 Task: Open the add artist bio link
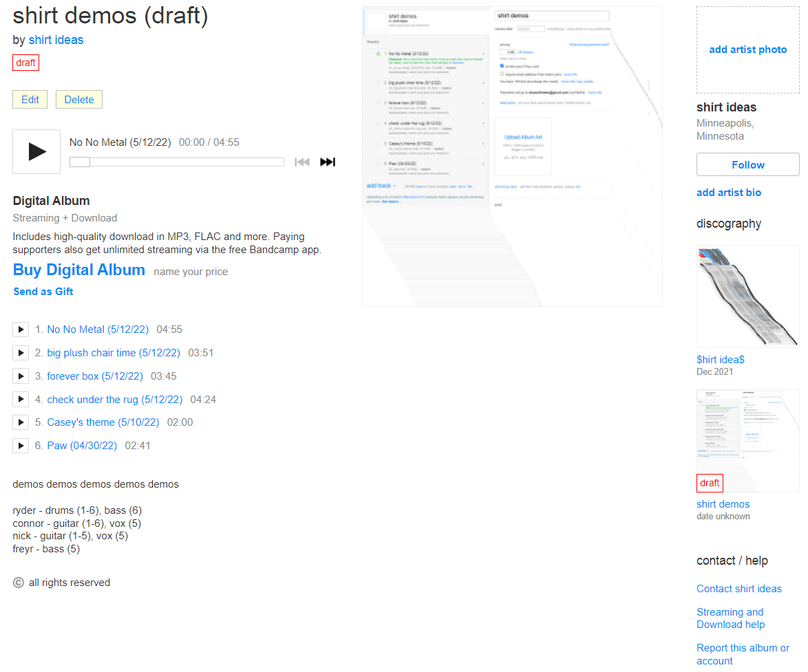[x=729, y=193]
